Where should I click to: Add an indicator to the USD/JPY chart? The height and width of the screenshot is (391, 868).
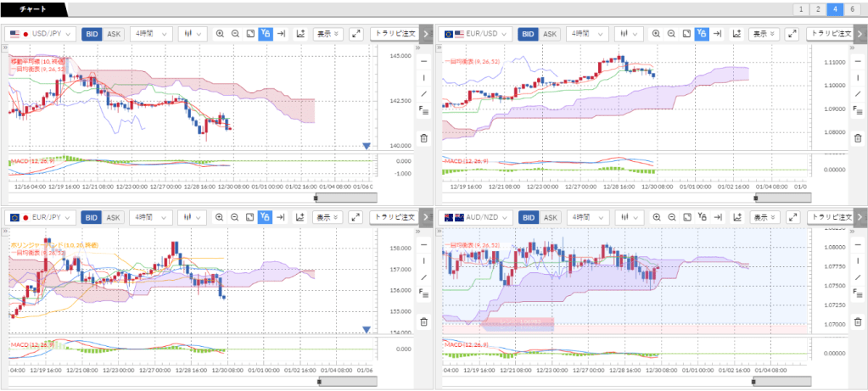pos(300,34)
